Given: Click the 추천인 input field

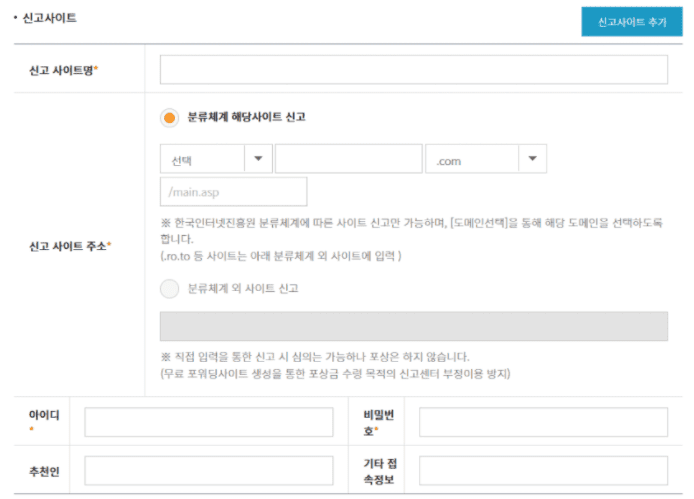Looking at the screenshot, I should click(x=208, y=471).
